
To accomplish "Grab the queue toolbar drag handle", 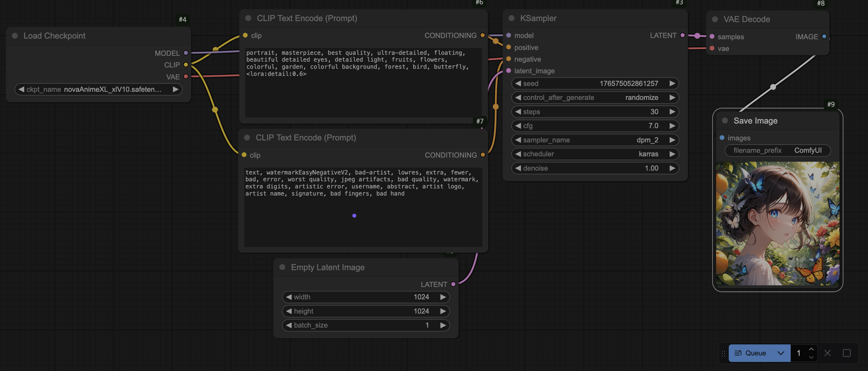I will (724, 353).
